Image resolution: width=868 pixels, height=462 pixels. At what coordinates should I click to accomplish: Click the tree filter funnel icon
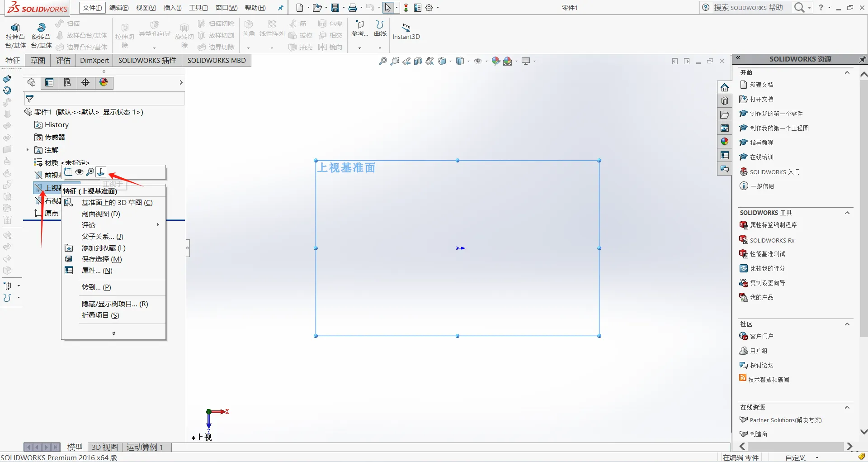pos(30,99)
